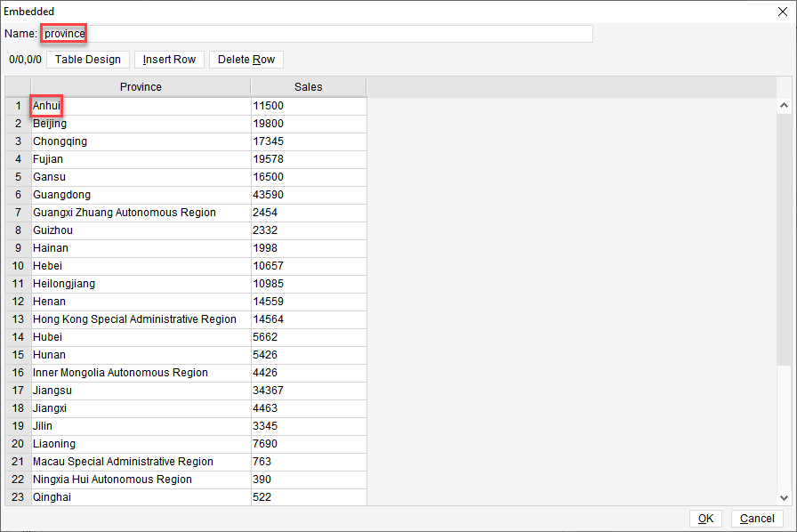797x532 pixels.
Task: Select row number 7 header
Action: (18, 213)
